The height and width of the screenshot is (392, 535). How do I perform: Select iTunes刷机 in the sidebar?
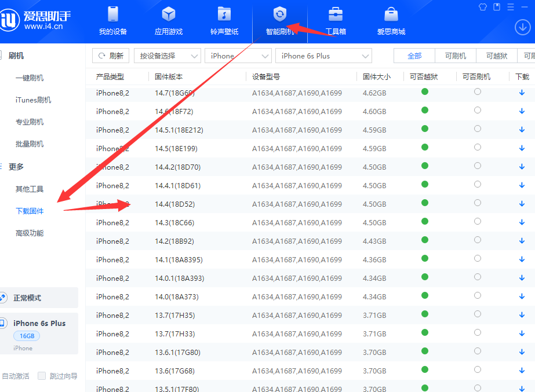click(x=33, y=100)
